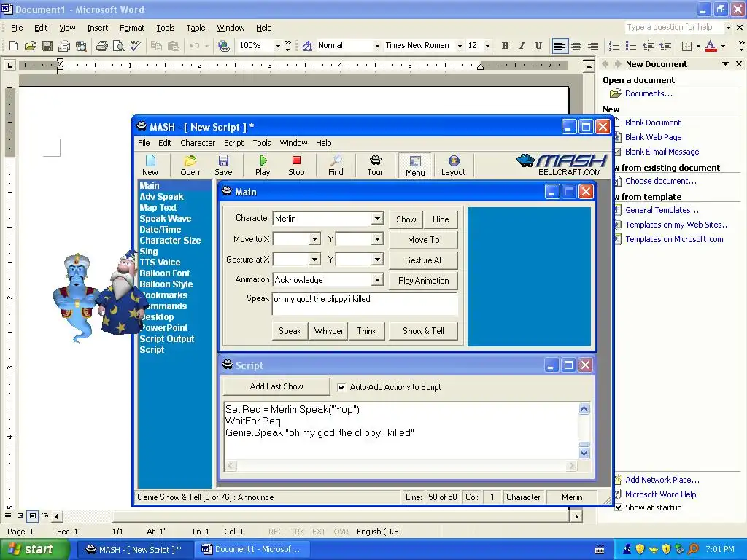
Task: Click the script scrollbar down arrow
Action: 584,454
